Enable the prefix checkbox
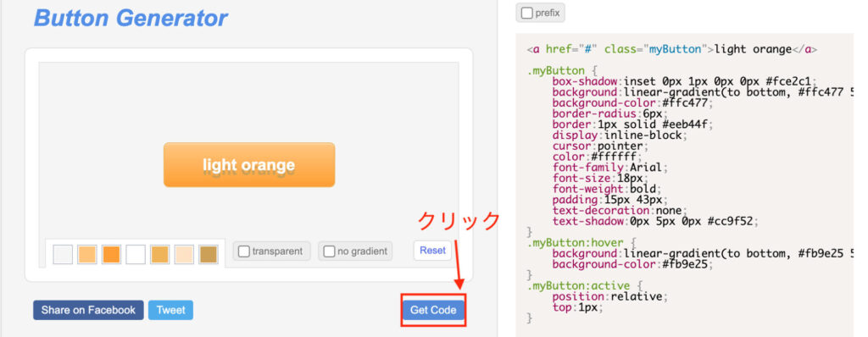The height and width of the screenshot is (337, 868). 527,13
